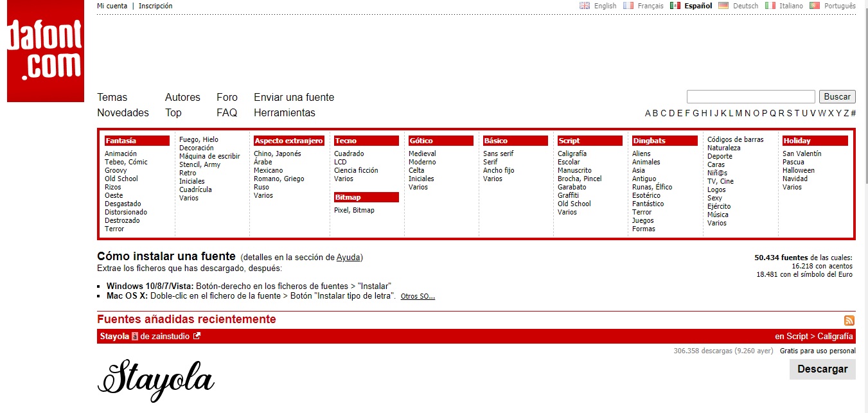This screenshot has height=413, width=868.
Task: Click the German flag icon
Action: [x=723, y=6]
